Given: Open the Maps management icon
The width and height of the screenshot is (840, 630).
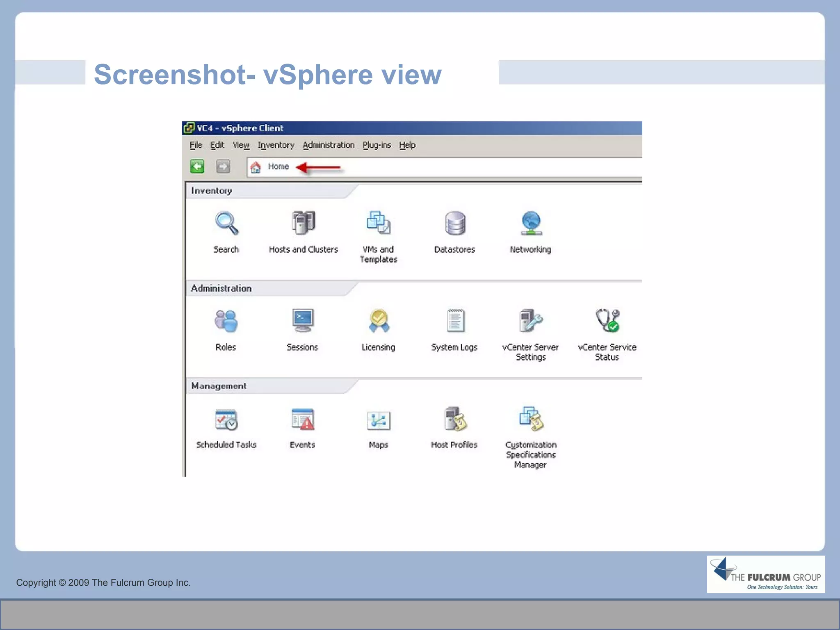Looking at the screenshot, I should click(379, 420).
